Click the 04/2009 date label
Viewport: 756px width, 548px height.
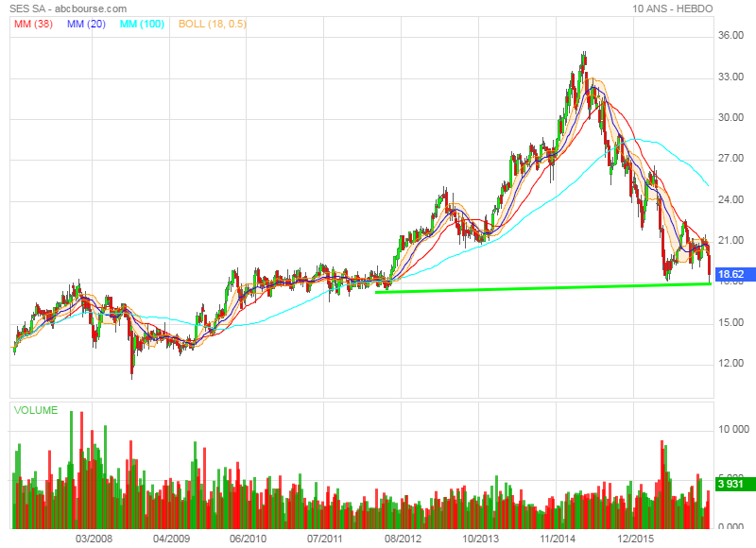click(x=171, y=539)
